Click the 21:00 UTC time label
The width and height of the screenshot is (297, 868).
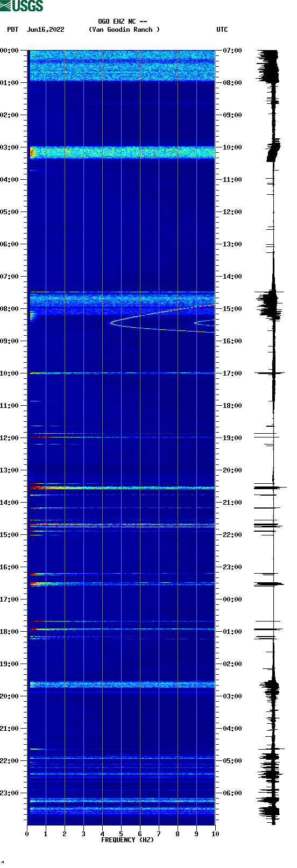click(232, 503)
